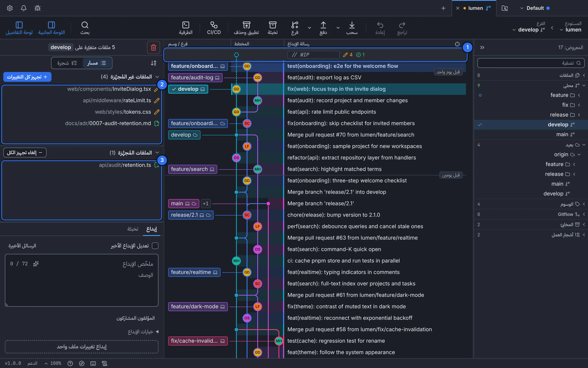Open the lumen repository dropdown
Screen dimensions: 588x368
tap(571, 30)
